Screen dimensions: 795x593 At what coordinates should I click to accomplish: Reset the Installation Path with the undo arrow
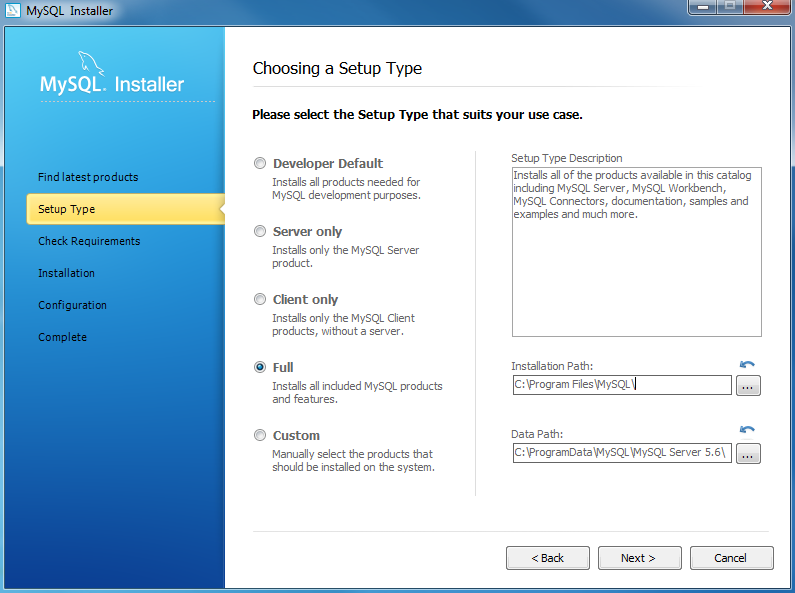[x=747, y=364]
